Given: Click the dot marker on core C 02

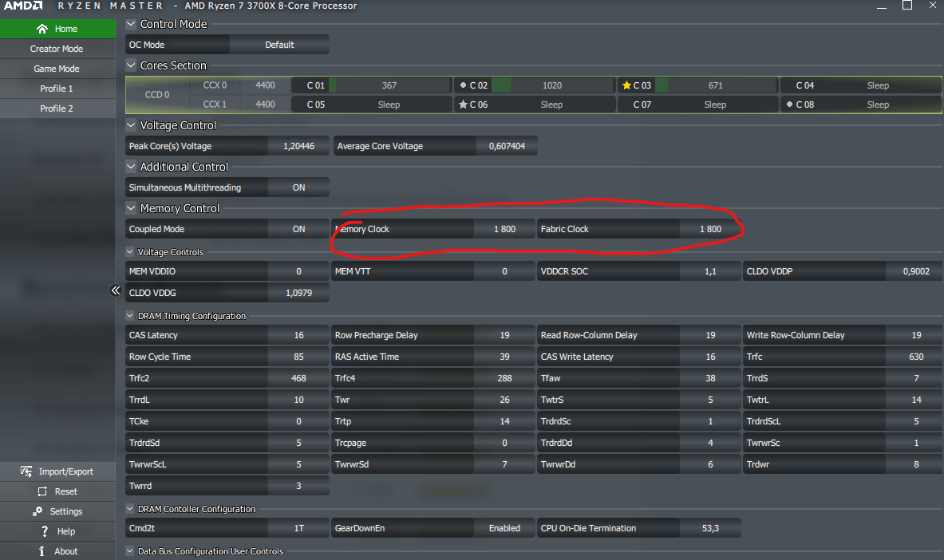Looking at the screenshot, I should click(463, 85).
